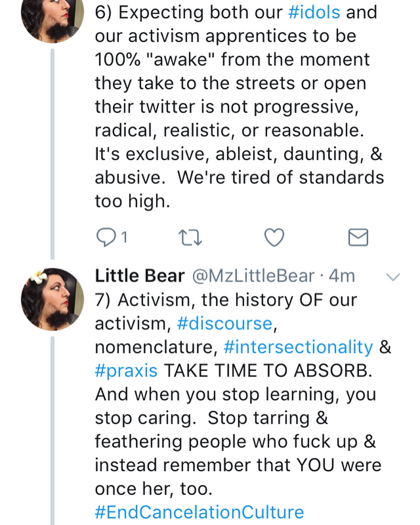
Task: View the reply count number 1
Action: pos(124,237)
